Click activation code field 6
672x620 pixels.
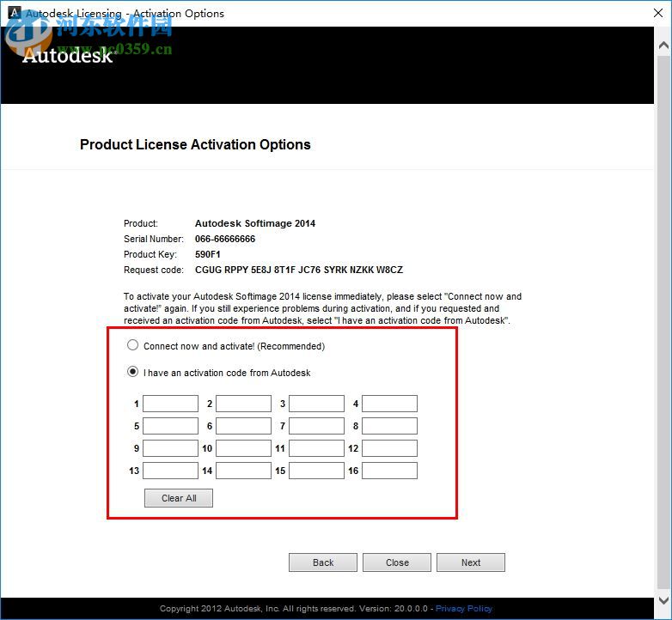click(x=243, y=426)
